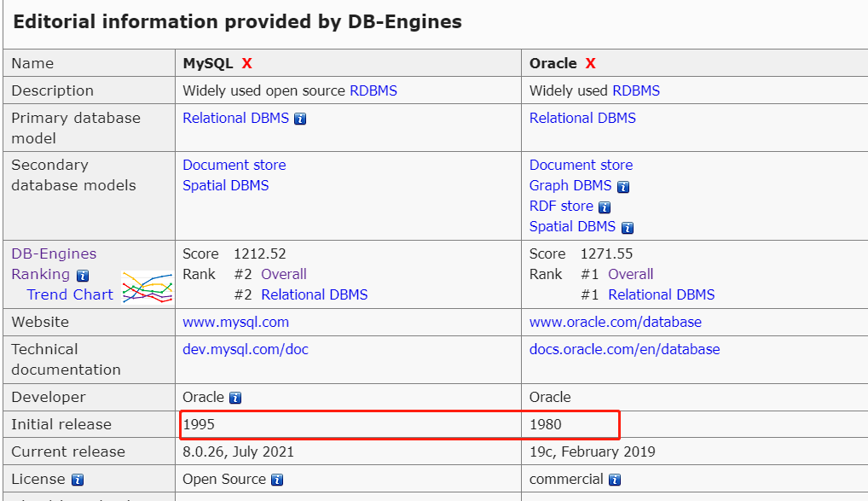Remove MySQL column with red X
Image resolution: width=868 pixels, height=501 pixels.
pyautogui.click(x=247, y=64)
